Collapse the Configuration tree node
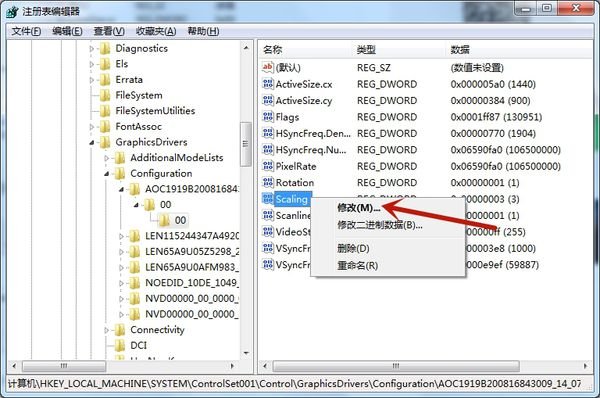 [x=107, y=174]
